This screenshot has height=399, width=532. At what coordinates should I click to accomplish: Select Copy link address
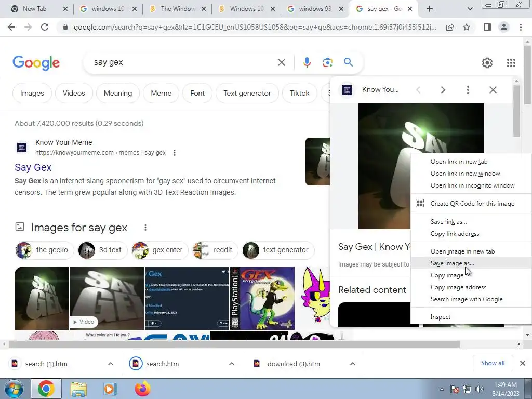471,234
